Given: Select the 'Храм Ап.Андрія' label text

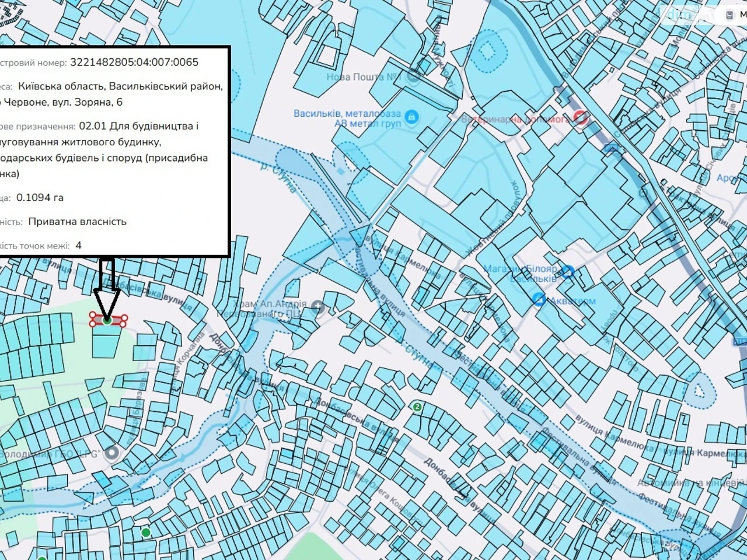Looking at the screenshot, I should (x=270, y=304).
